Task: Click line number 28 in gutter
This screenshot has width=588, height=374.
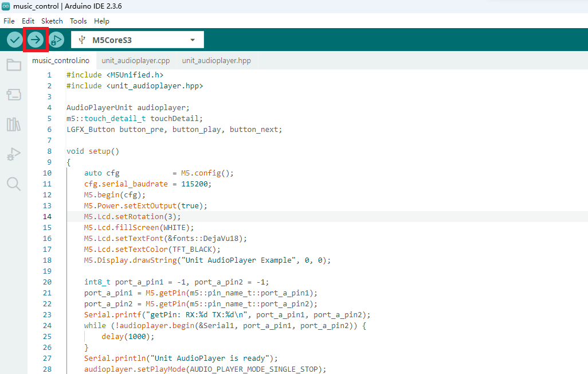Action: (x=47, y=369)
